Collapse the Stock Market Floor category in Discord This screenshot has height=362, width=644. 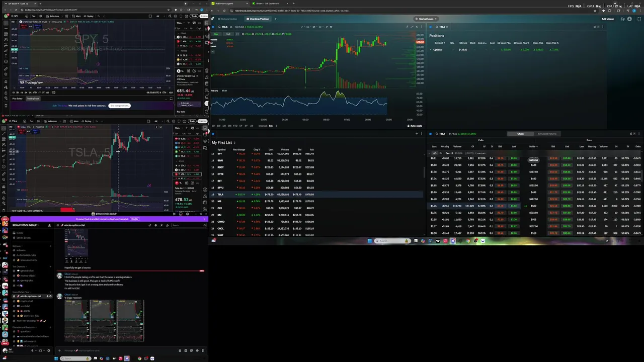click(x=22, y=292)
